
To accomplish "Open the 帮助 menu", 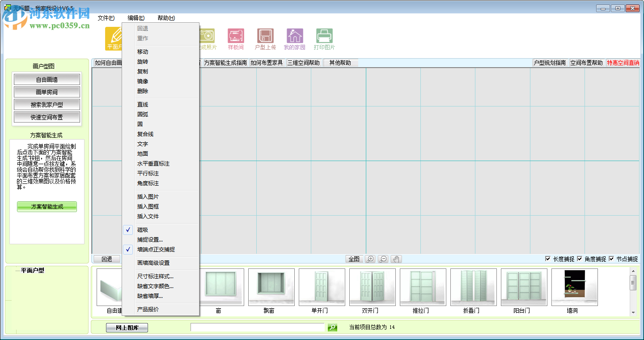I will [166, 18].
